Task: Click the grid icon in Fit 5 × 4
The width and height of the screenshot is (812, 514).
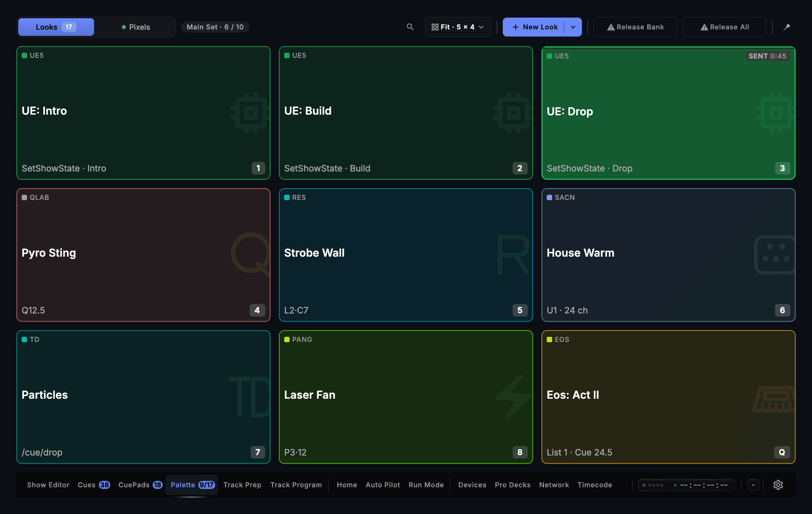Action: pos(435,27)
